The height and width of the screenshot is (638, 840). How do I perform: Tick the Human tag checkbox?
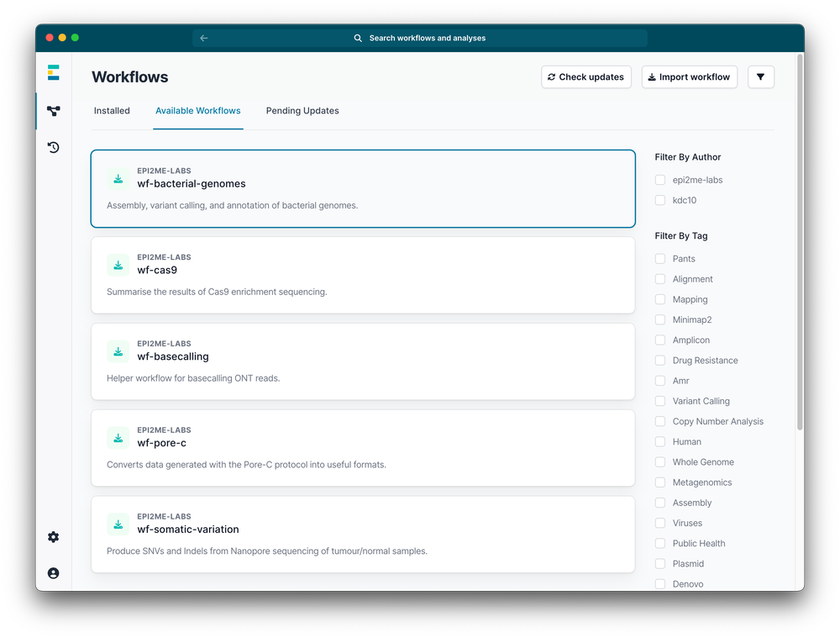tap(660, 442)
